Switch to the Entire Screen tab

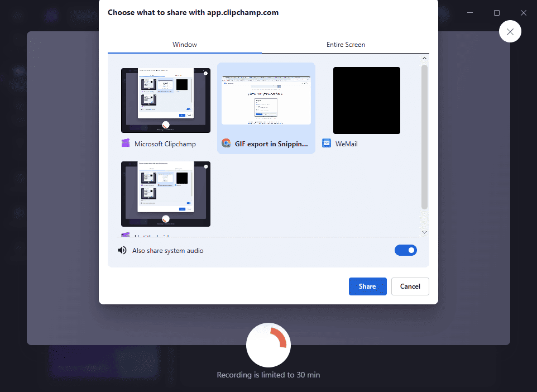point(346,45)
